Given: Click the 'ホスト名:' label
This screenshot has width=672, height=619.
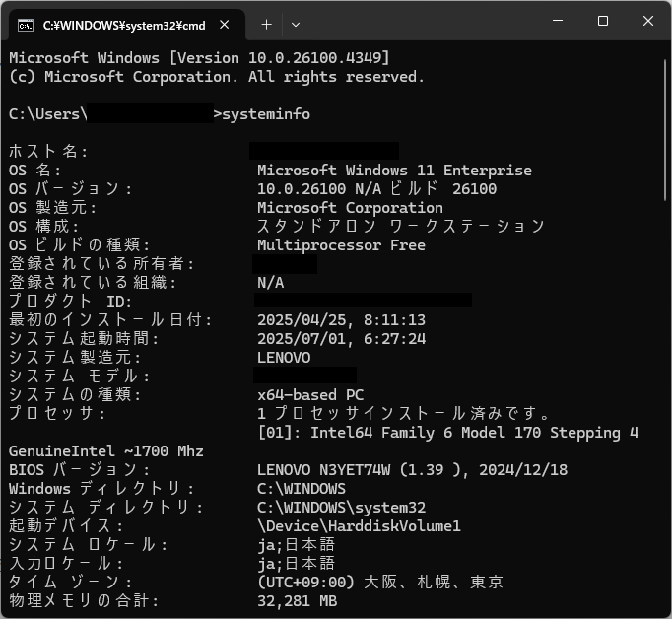Looking at the screenshot, I should [48, 152].
